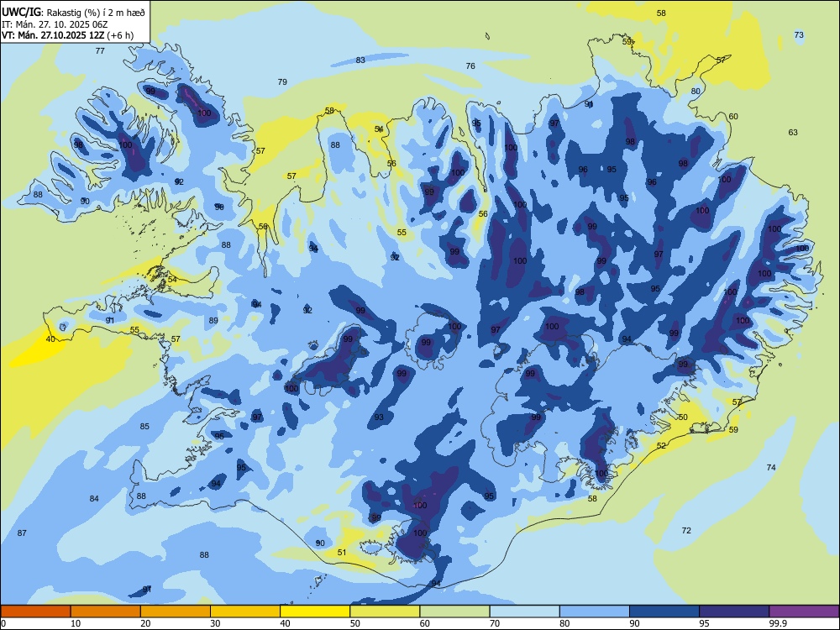This screenshot has width=840, height=630.
Task: Click the dark blue 90–95 legend swatch
Action: pos(664,612)
